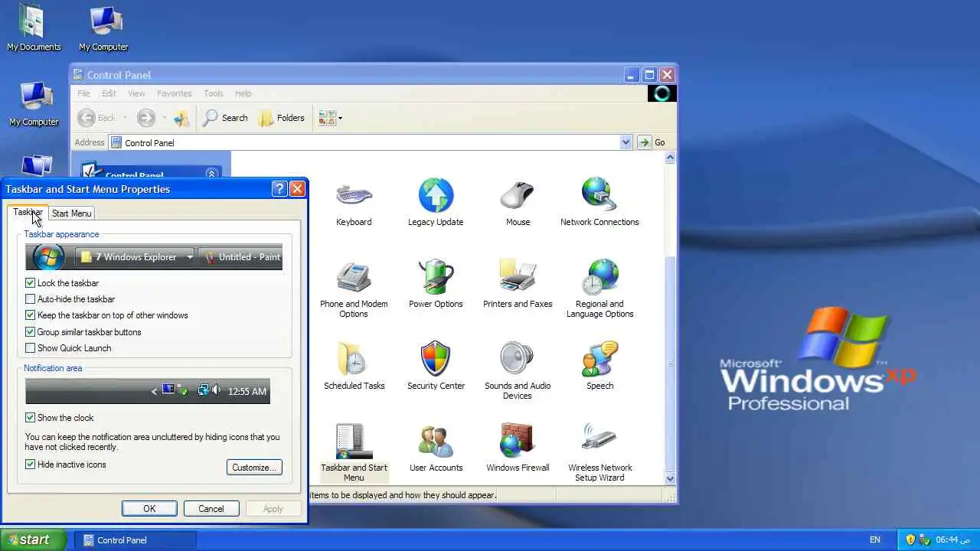
Task: Click the OK button
Action: [149, 509]
